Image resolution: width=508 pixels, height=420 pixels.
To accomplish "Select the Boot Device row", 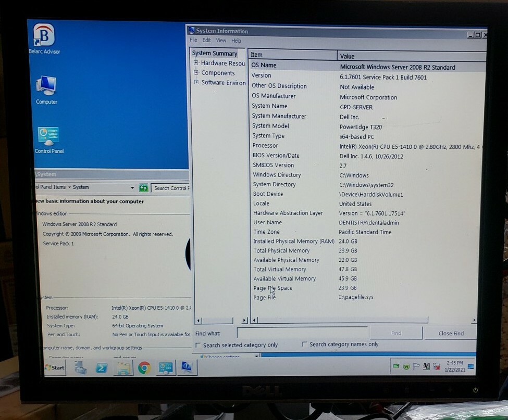I will point(367,194).
